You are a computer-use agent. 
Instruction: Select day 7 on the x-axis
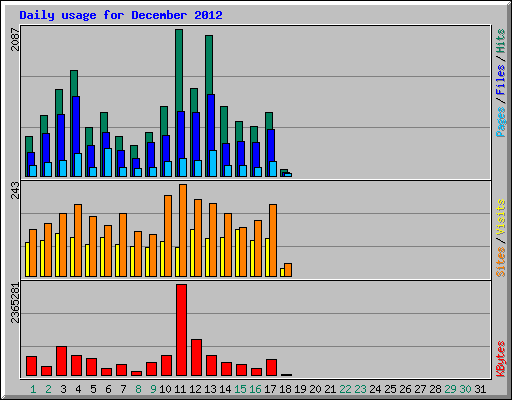click(x=123, y=389)
